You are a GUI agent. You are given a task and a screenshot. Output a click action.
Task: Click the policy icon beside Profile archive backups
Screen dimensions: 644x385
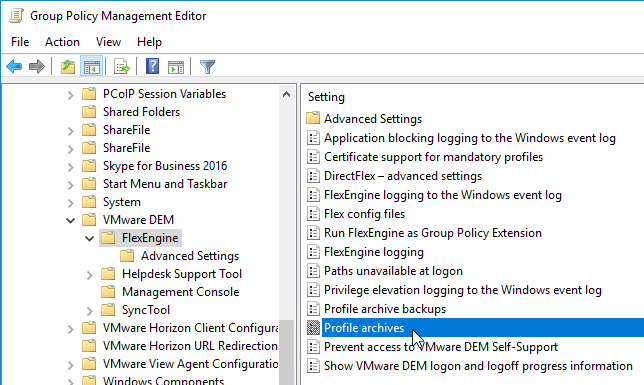pos(313,309)
